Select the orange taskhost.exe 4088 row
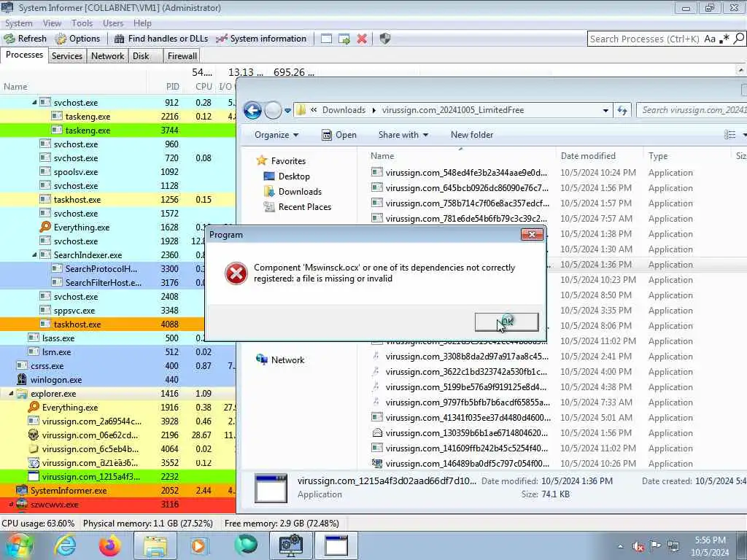 point(102,324)
